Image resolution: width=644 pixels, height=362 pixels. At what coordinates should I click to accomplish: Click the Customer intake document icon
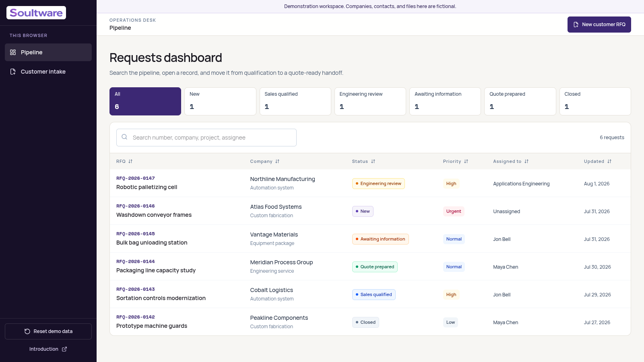click(x=13, y=72)
